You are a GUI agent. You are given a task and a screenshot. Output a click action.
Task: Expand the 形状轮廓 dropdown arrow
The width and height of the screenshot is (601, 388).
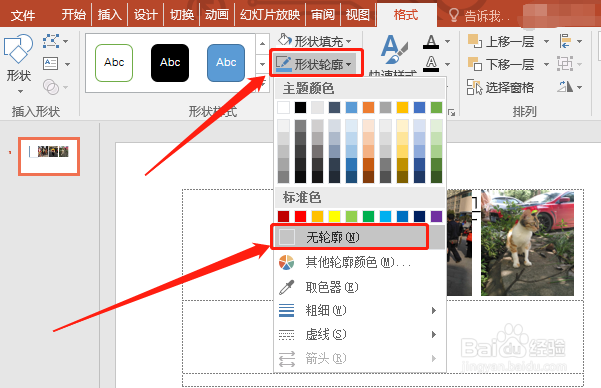pyautogui.click(x=348, y=64)
